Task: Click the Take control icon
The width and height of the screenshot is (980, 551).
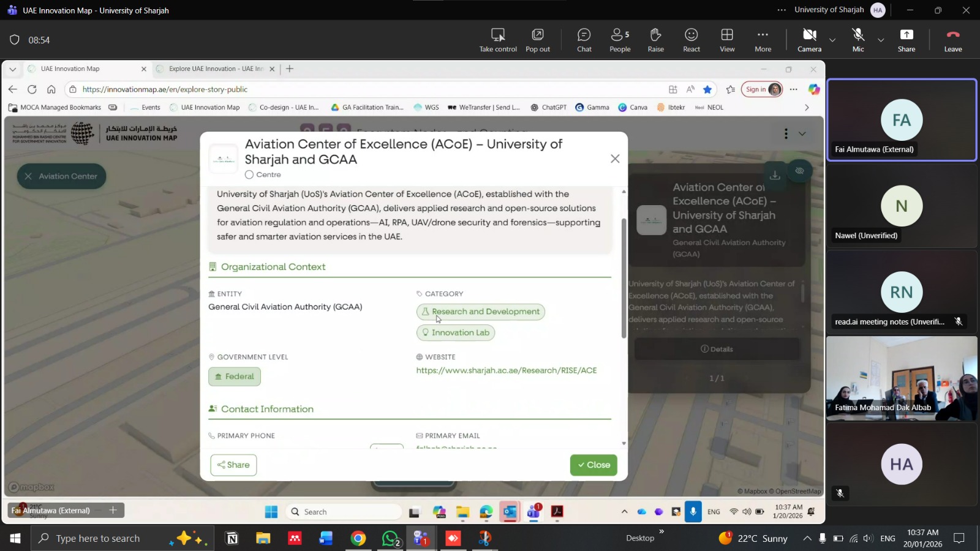Action: pyautogui.click(x=498, y=40)
